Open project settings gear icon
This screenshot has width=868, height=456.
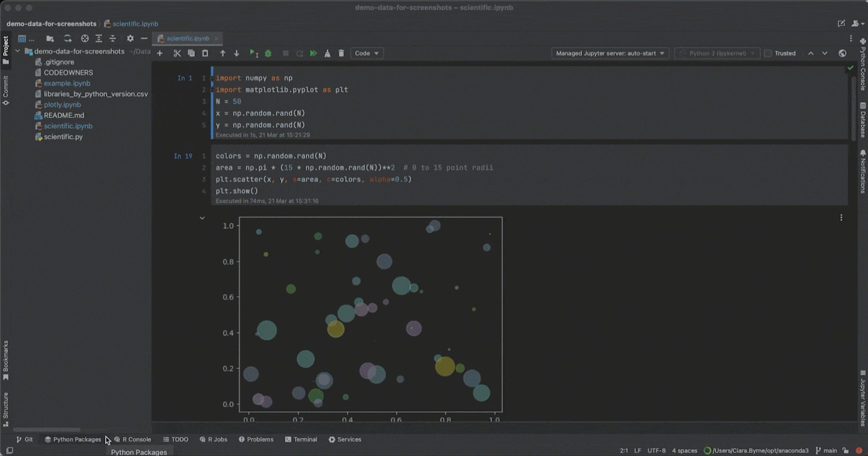click(x=130, y=39)
